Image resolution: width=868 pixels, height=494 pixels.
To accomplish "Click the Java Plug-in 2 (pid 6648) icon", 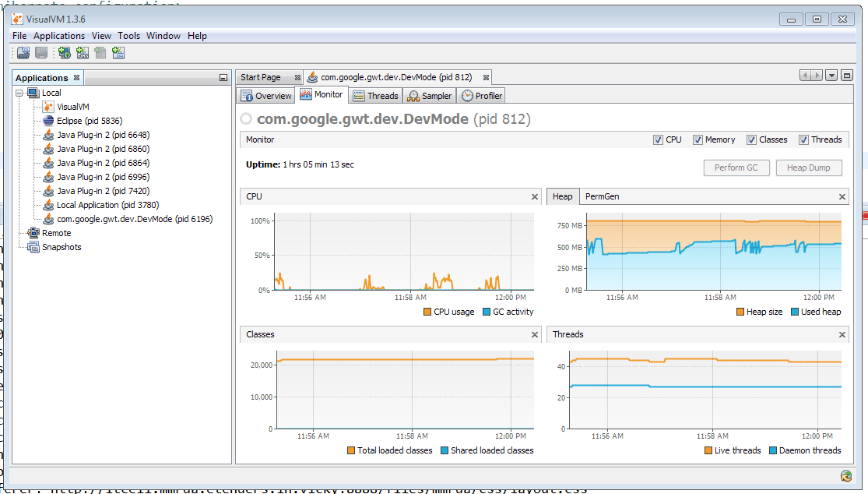I will [x=49, y=135].
